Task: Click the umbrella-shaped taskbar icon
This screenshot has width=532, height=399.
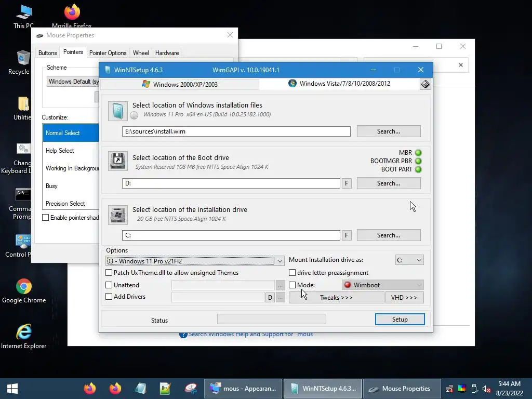Action: pyautogui.click(x=191, y=389)
